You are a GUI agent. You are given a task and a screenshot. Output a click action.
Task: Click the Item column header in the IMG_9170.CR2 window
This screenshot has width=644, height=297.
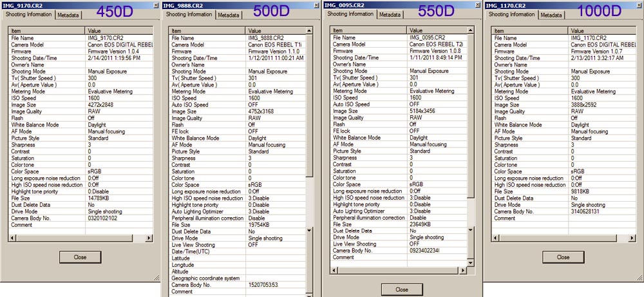click(47, 31)
